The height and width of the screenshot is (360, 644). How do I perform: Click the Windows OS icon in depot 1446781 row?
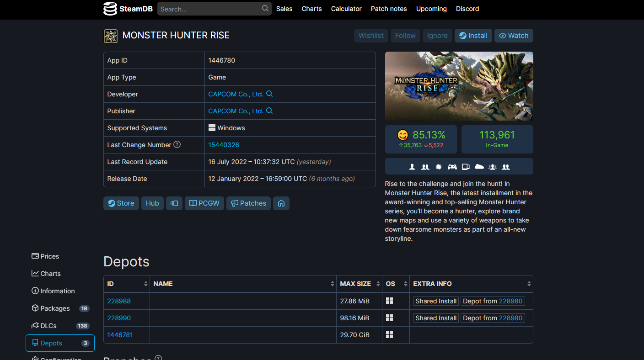tap(390, 335)
